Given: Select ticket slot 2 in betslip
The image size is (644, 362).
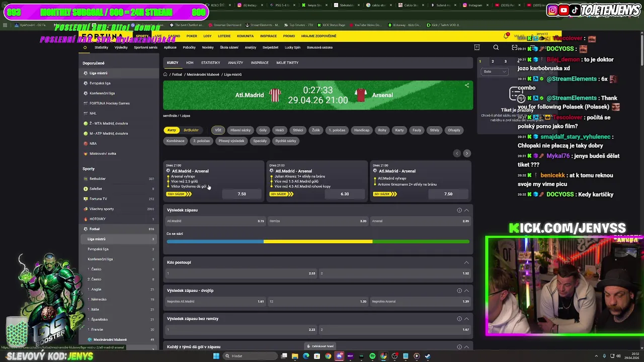Looking at the screenshot, I should [493, 61].
